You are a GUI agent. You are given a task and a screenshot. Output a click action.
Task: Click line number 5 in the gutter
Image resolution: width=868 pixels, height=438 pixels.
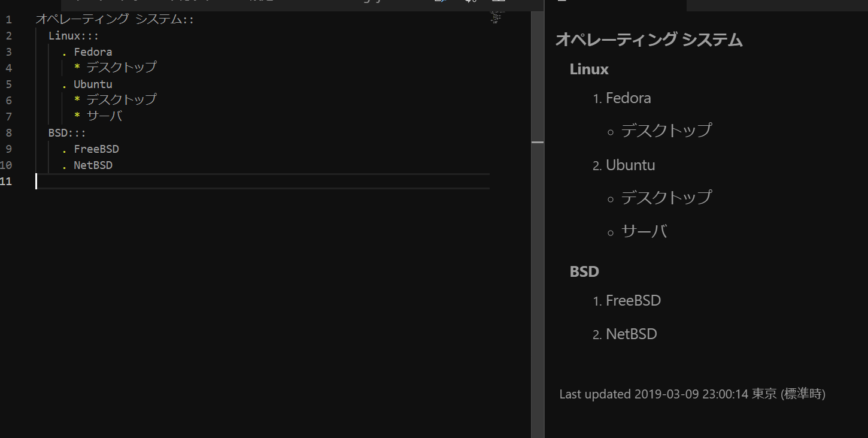[8, 84]
